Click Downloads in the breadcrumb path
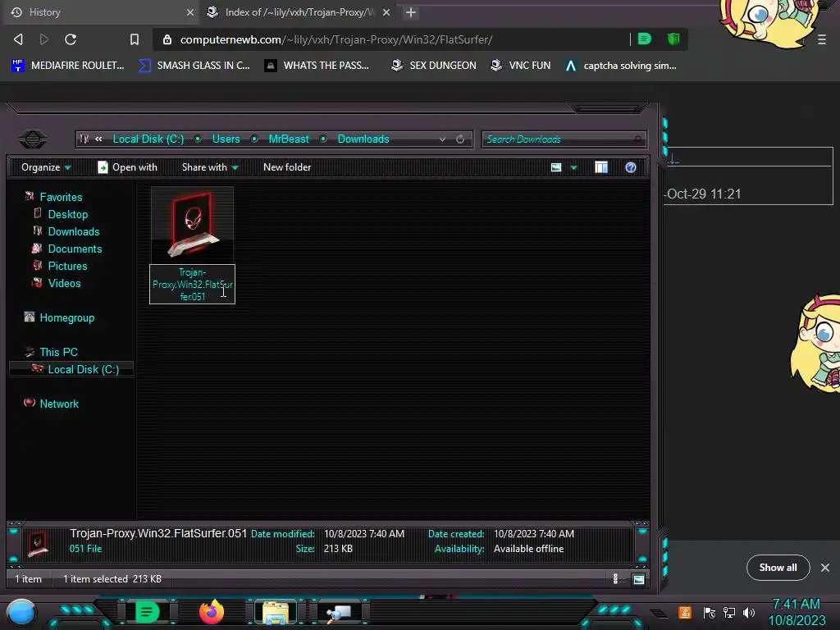The height and width of the screenshot is (630, 840). (363, 139)
